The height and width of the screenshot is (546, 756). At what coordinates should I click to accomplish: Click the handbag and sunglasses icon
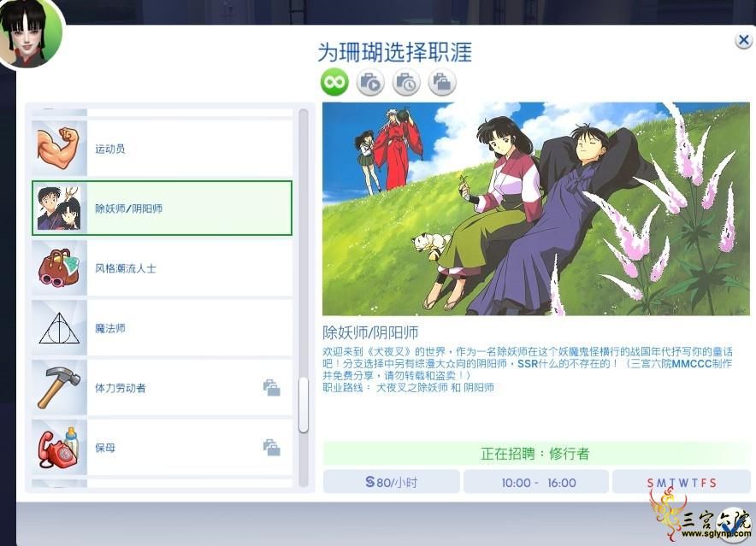point(59,268)
